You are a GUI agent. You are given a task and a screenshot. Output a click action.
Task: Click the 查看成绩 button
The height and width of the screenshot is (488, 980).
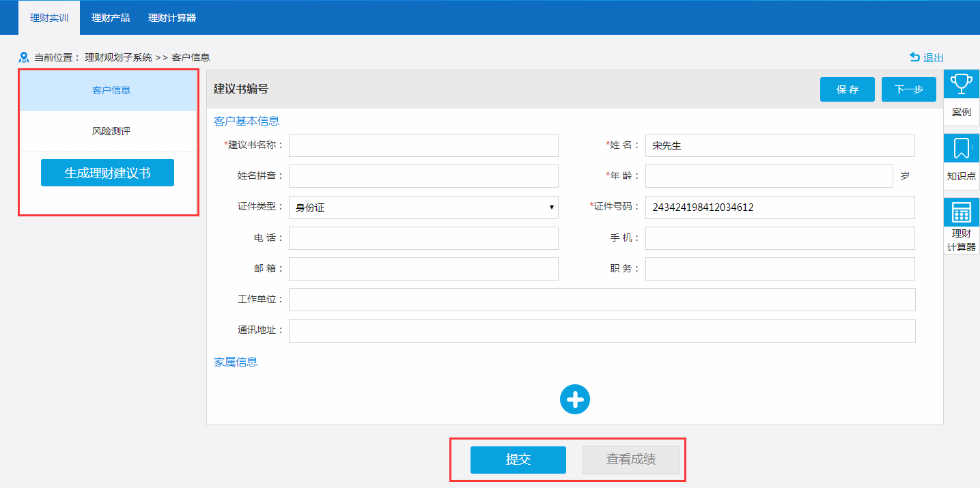pyautogui.click(x=630, y=459)
